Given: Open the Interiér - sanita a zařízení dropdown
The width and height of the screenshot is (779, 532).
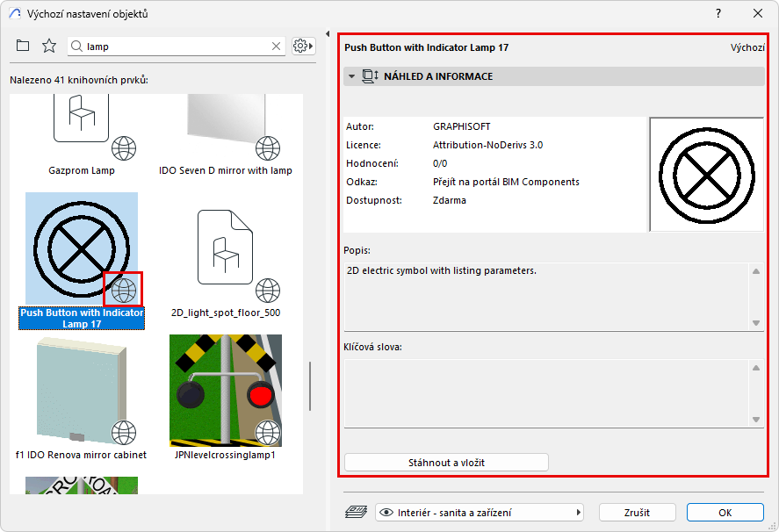Looking at the screenshot, I should 479,512.
